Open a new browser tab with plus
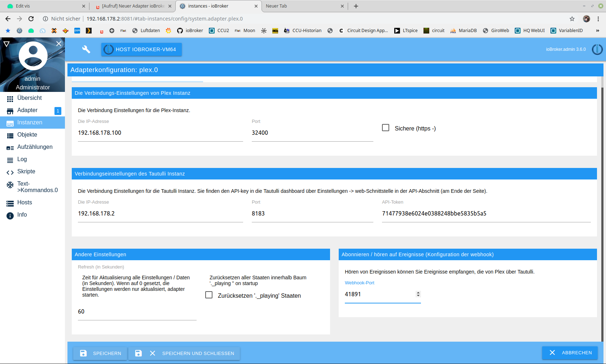 (356, 6)
